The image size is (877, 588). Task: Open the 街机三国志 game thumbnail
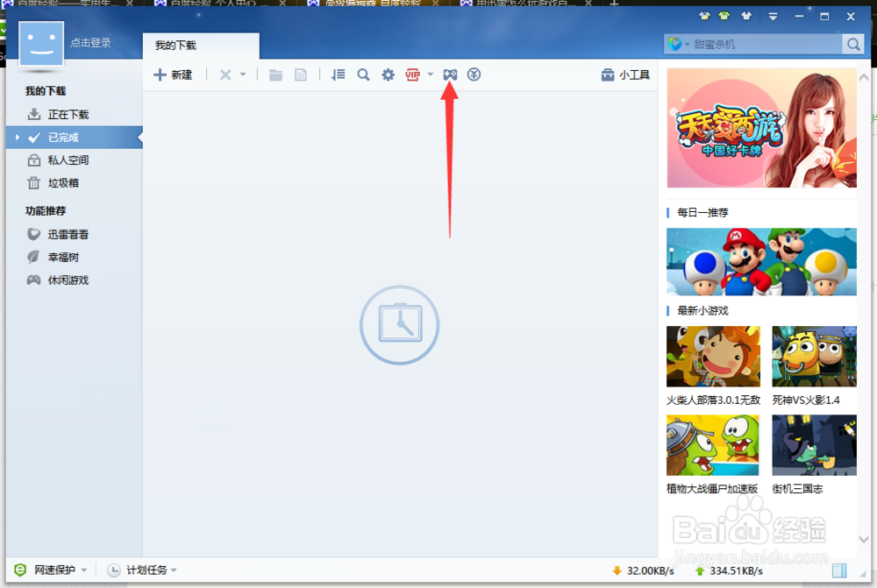pyautogui.click(x=815, y=445)
